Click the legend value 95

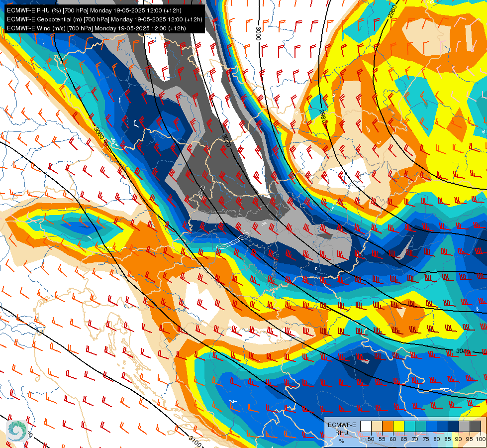point(469,439)
